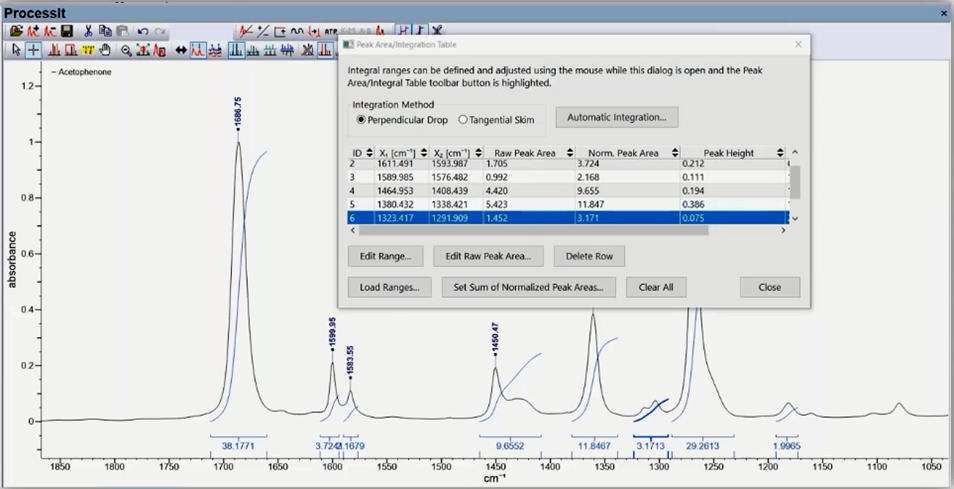Click the scissors cut icon
This screenshot has height=489, width=954.
pos(88,30)
